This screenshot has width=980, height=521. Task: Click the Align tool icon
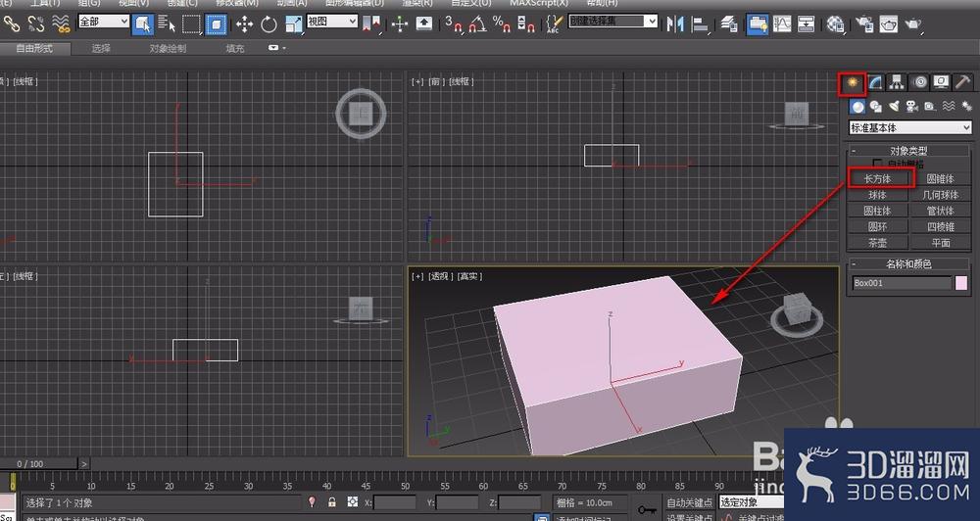point(701,24)
